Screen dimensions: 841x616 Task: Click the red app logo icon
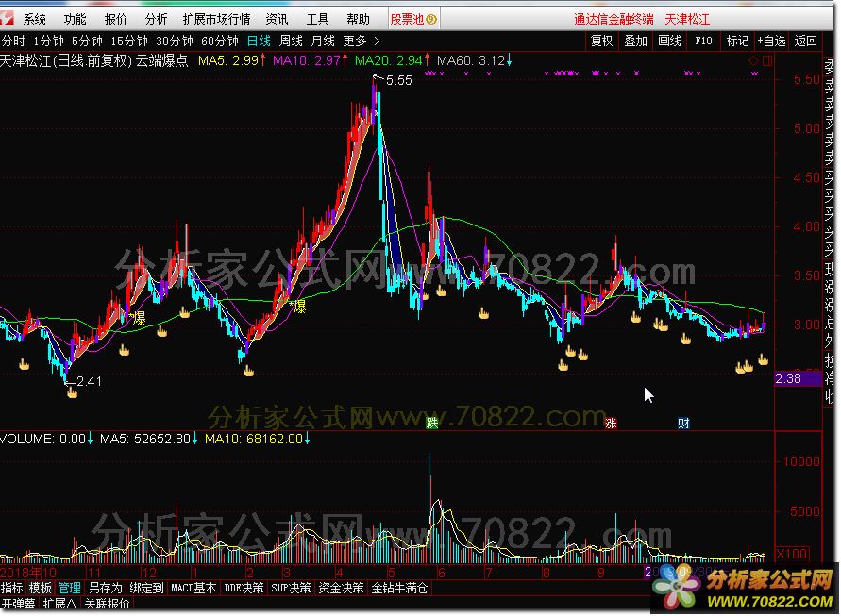7,19
